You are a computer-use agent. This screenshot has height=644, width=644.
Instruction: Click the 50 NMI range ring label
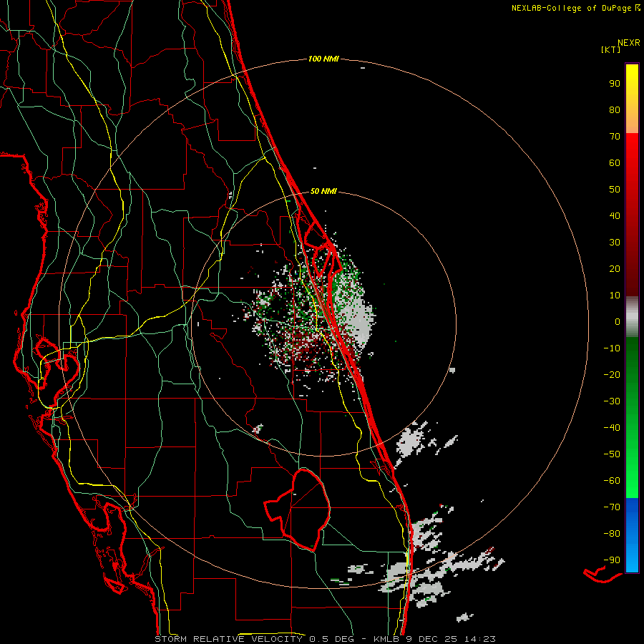point(323,191)
